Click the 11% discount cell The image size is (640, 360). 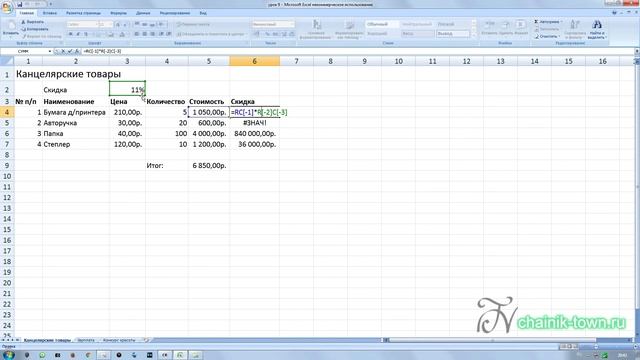[127, 89]
